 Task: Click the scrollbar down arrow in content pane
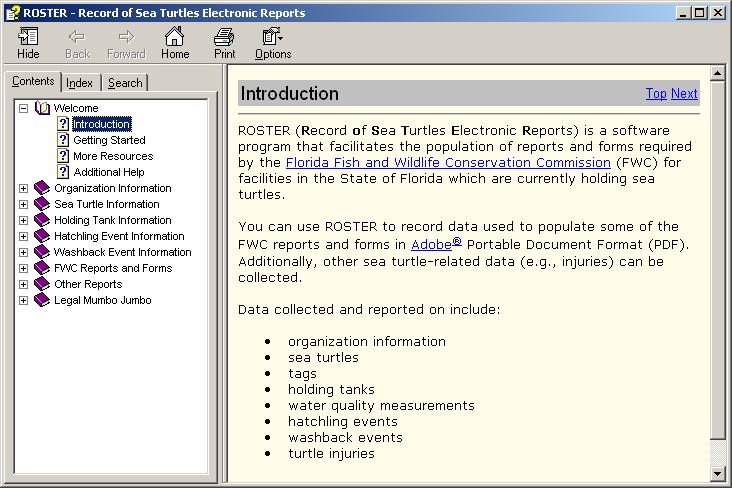pos(717,473)
